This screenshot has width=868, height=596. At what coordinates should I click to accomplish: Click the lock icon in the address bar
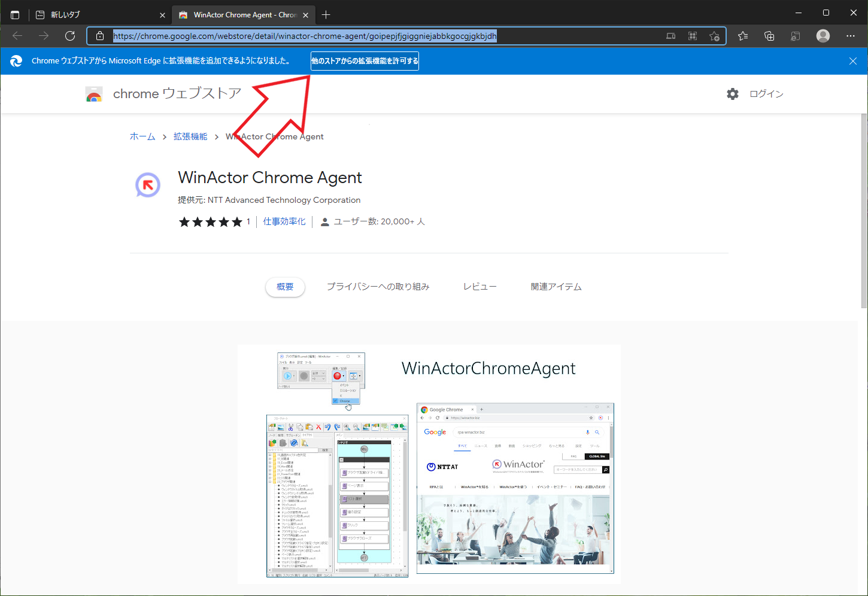point(99,35)
